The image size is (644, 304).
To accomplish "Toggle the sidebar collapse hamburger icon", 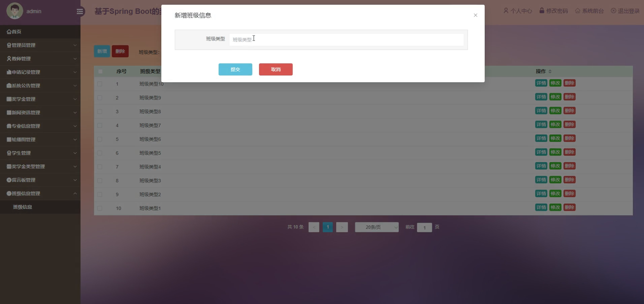I will pos(80,12).
